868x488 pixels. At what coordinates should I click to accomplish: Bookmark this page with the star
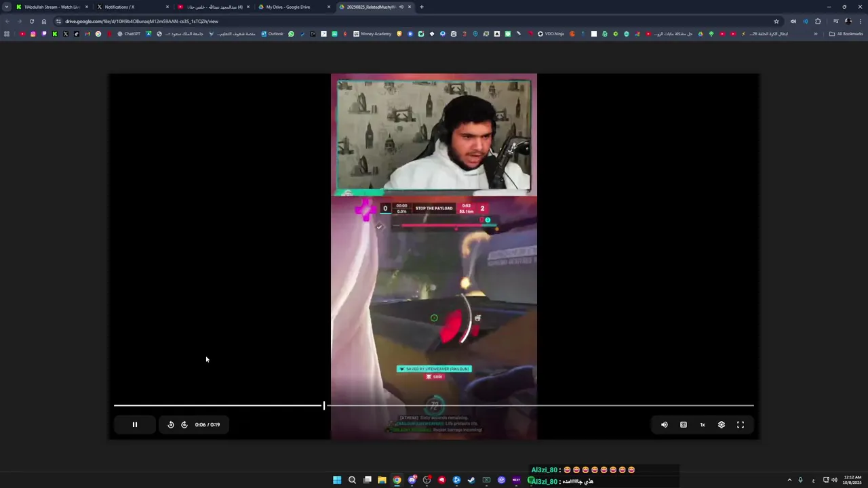[776, 21]
